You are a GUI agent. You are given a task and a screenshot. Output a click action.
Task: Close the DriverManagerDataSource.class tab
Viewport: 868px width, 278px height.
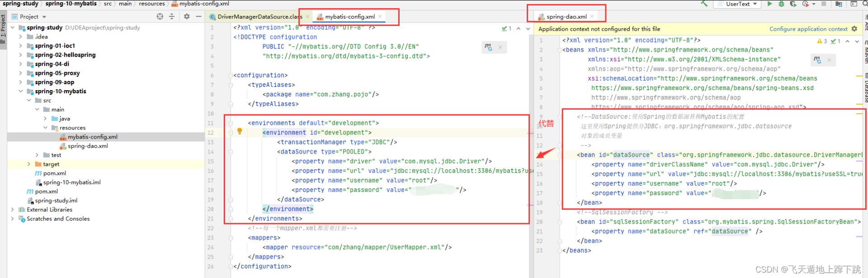point(307,16)
